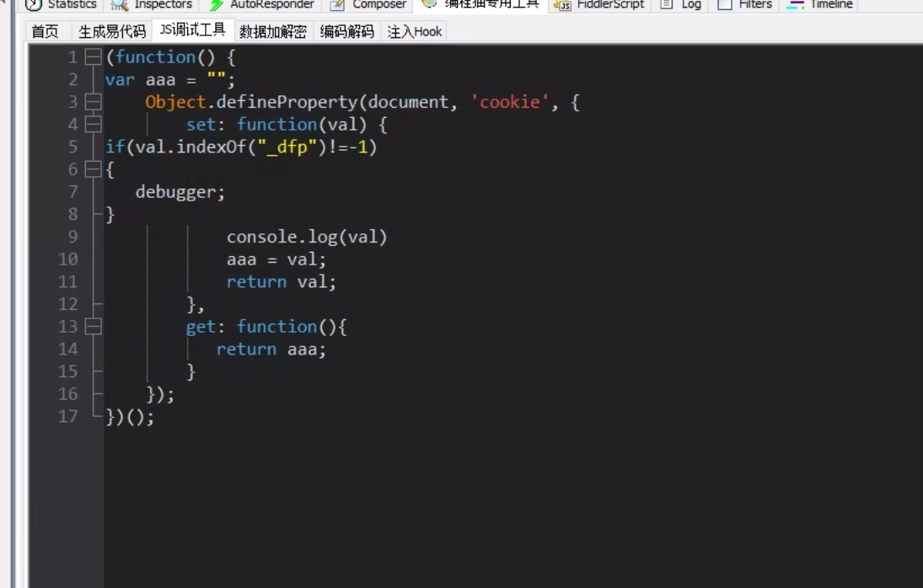This screenshot has width=923, height=588.
Task: Click line number 16 in the gutter
Action: tap(67, 394)
